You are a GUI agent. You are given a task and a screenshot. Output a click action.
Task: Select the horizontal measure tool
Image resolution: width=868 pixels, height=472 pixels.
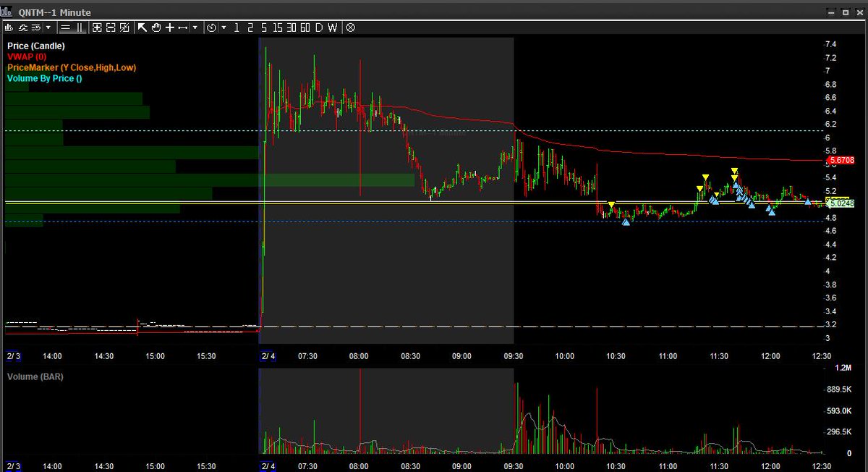[182, 28]
